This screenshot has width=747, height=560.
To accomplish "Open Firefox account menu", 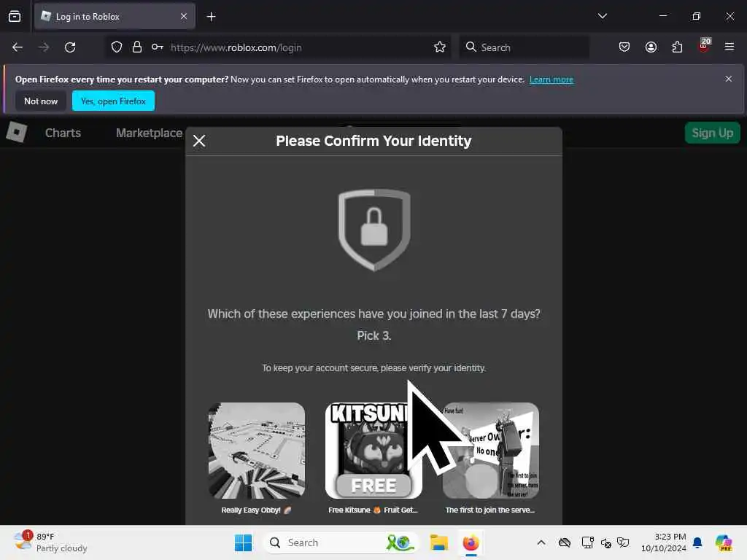I will point(651,47).
